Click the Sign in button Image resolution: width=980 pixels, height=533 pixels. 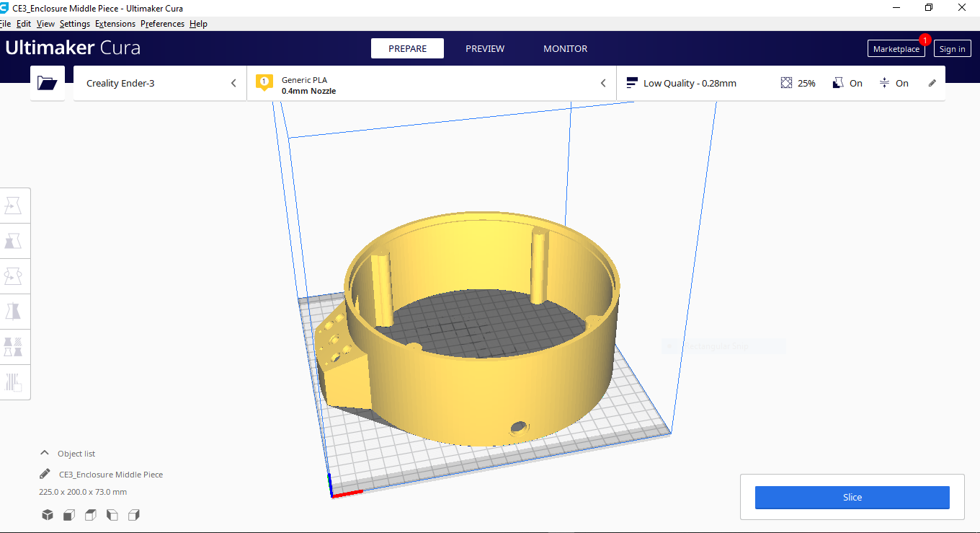tap(953, 49)
